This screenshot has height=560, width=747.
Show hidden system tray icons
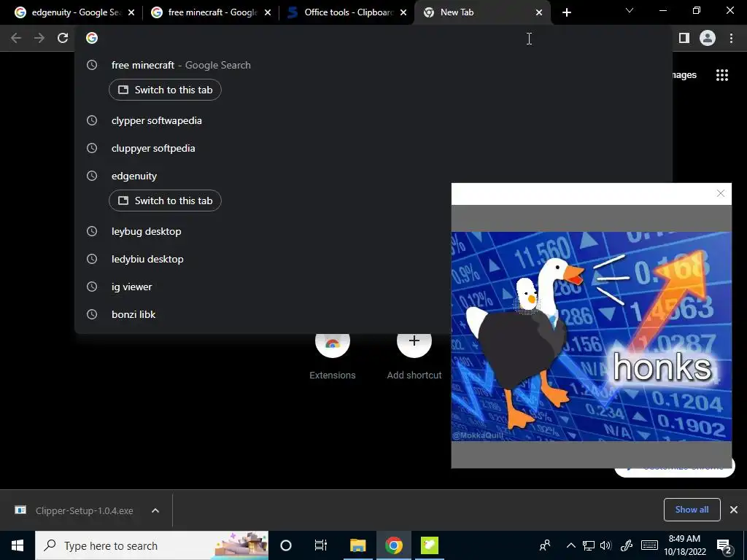pos(570,545)
